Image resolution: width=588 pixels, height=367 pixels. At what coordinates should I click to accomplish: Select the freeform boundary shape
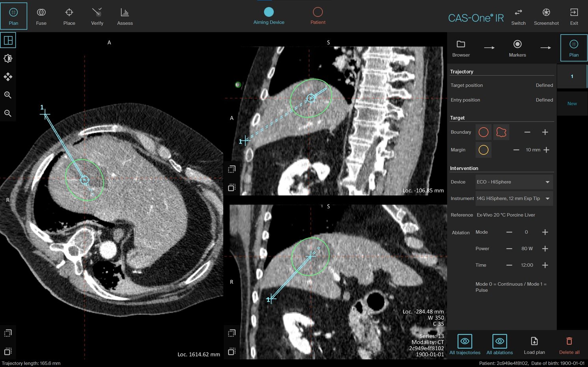coord(501,132)
